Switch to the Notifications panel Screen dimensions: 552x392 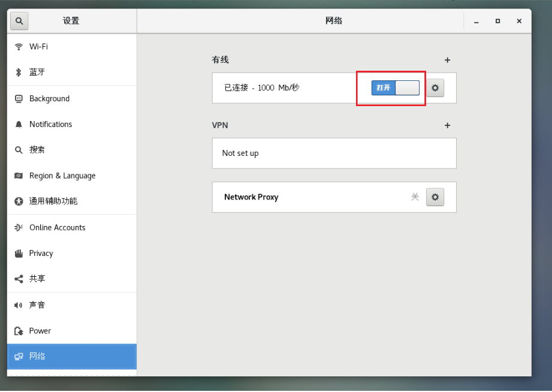click(72, 124)
